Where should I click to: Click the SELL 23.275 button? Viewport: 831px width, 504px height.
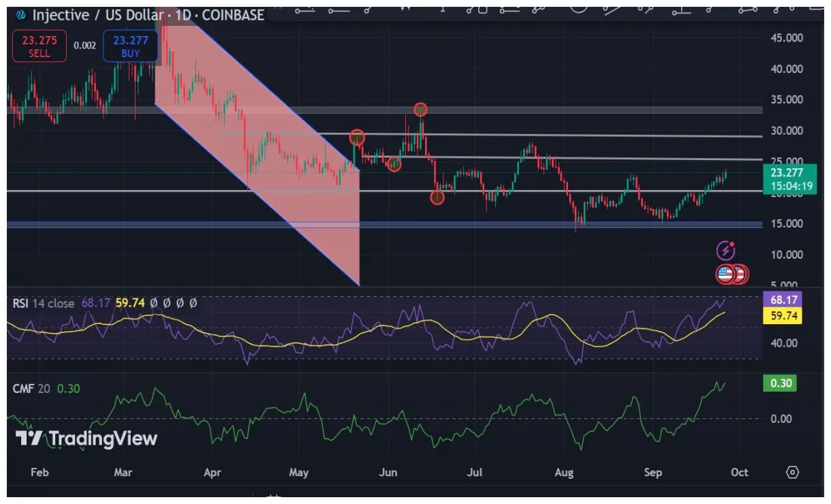click(x=39, y=46)
